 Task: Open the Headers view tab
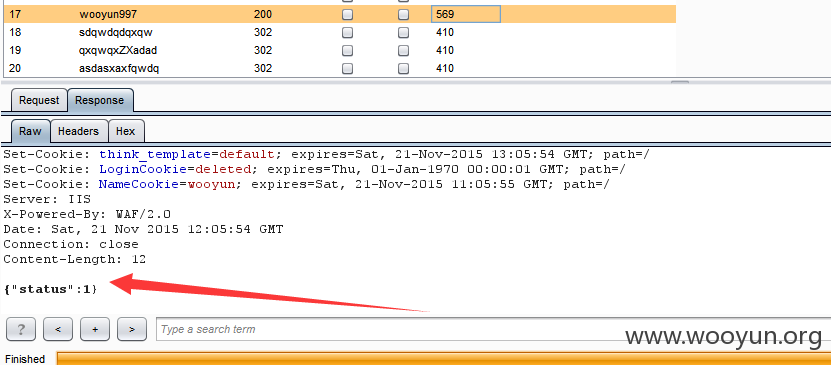(x=78, y=131)
